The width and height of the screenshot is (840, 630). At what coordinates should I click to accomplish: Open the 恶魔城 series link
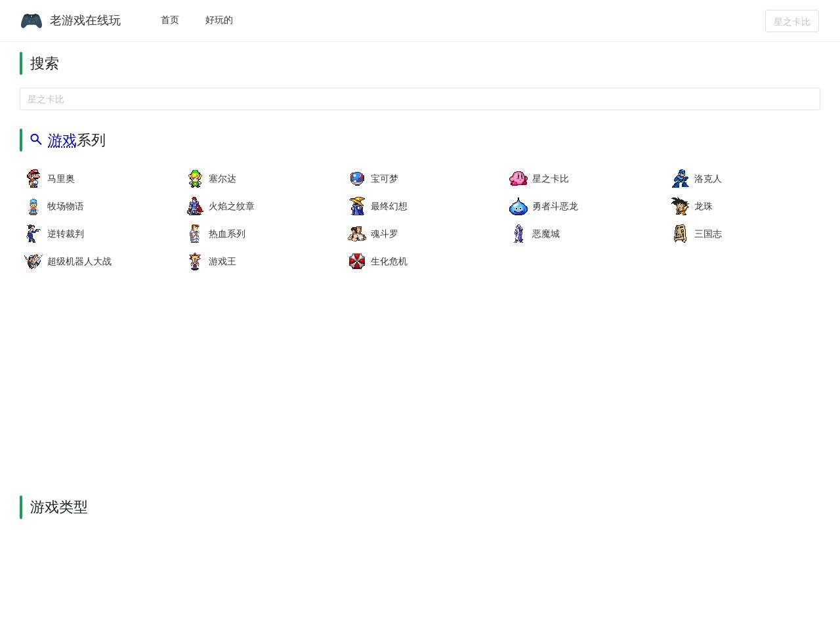[546, 234]
